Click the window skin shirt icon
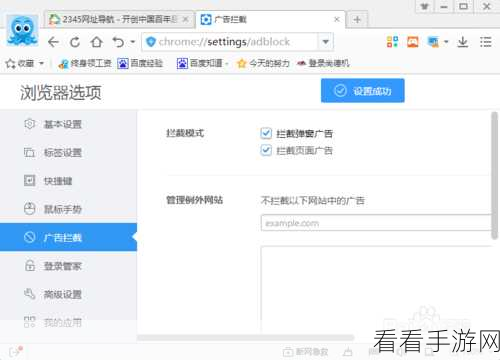 pos(424,6)
